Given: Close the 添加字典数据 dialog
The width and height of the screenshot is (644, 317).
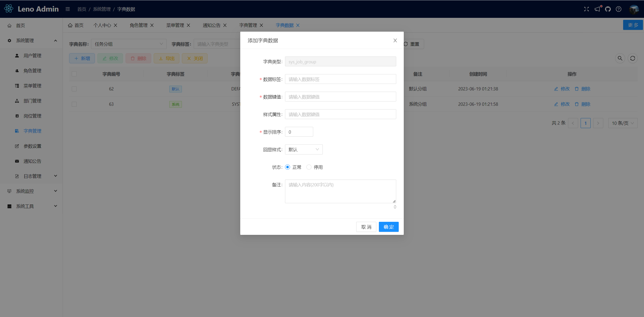Looking at the screenshot, I should 395,40.
